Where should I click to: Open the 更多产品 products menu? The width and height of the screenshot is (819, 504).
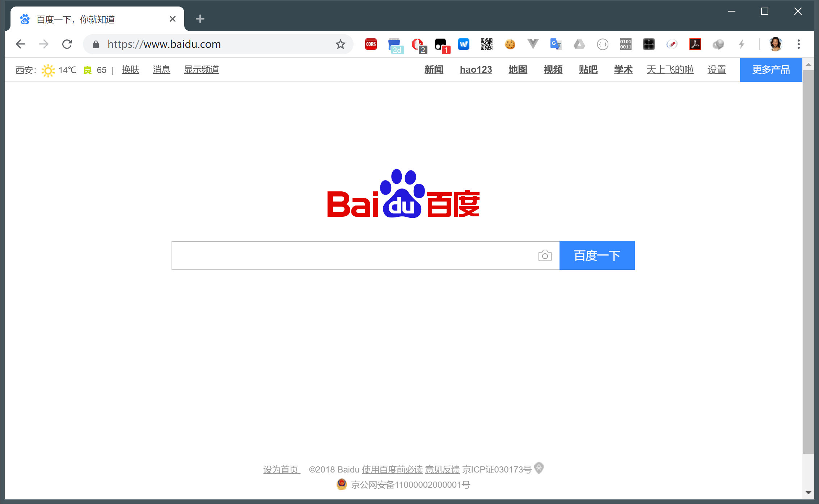pos(771,69)
